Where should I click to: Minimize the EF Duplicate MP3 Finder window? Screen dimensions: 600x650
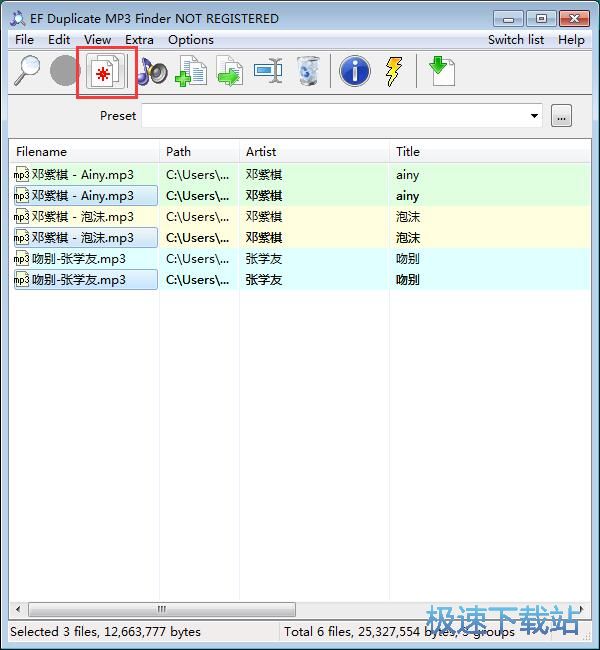508,19
